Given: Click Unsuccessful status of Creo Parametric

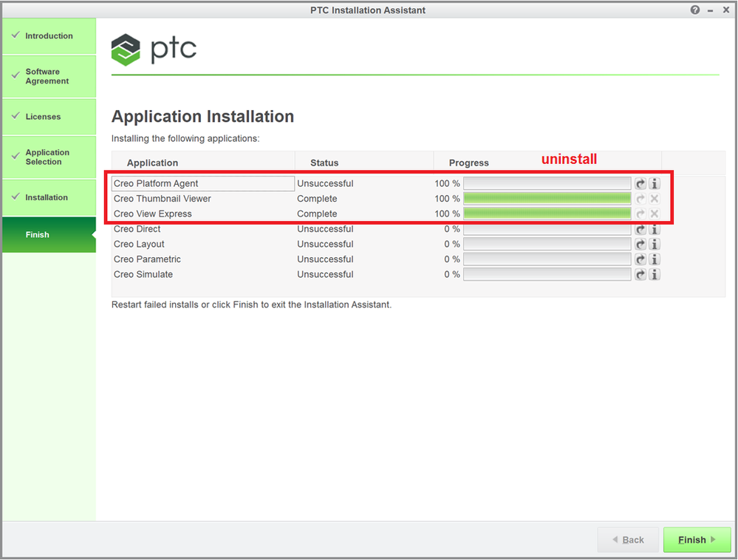Looking at the screenshot, I should click(325, 259).
